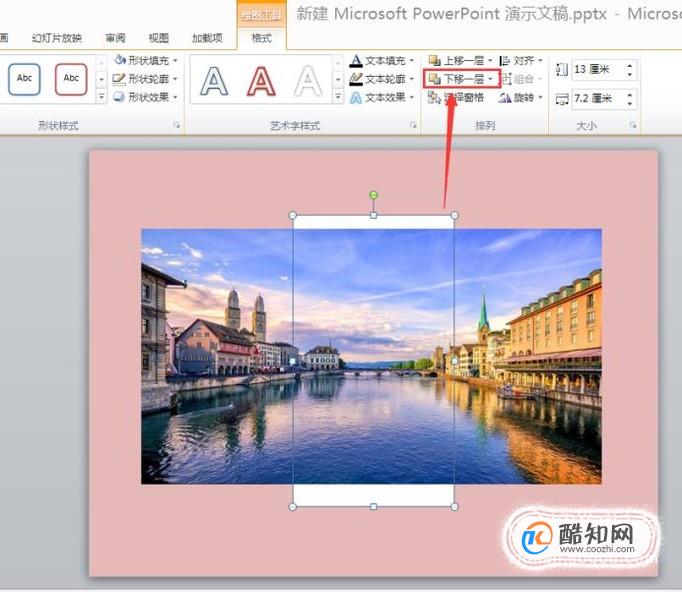Click the rotate triangles icon
The image size is (682, 592).
tap(505, 97)
